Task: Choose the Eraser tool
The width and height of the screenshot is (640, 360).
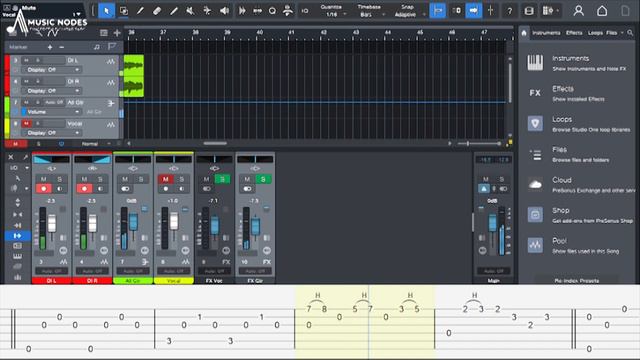Action: (x=157, y=11)
